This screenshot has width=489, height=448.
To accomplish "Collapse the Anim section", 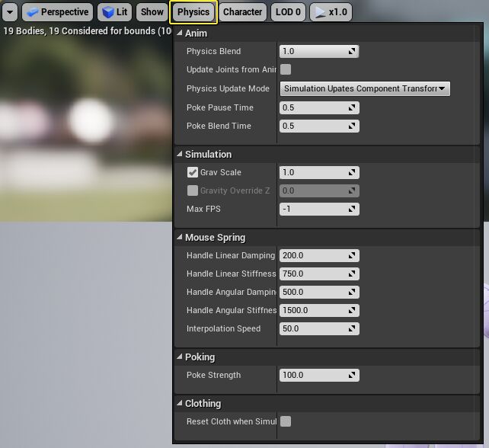I will (x=180, y=33).
